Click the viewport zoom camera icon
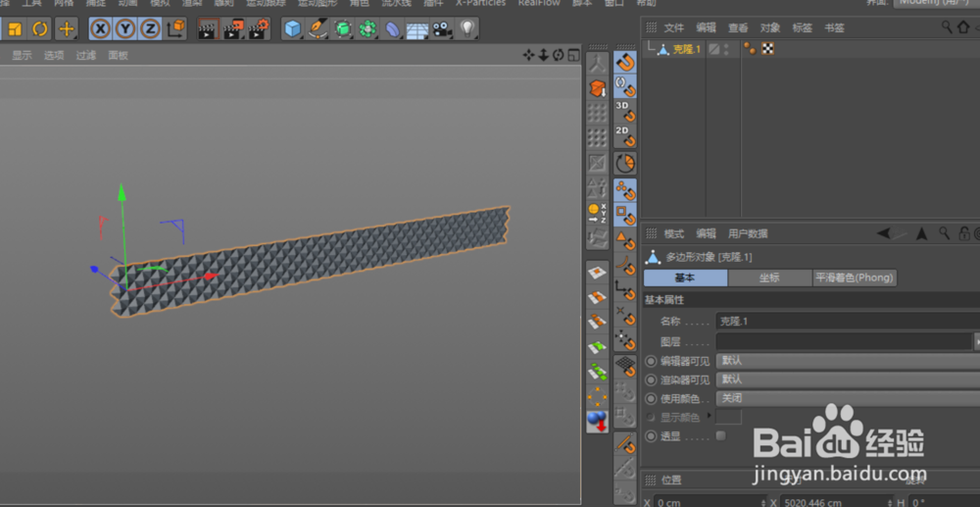 (x=544, y=55)
